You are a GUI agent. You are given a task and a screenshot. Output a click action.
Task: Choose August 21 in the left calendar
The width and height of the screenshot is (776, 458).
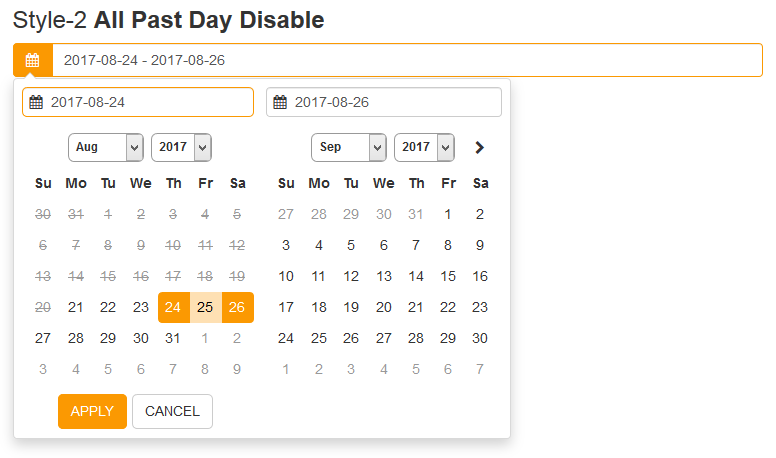click(x=76, y=307)
